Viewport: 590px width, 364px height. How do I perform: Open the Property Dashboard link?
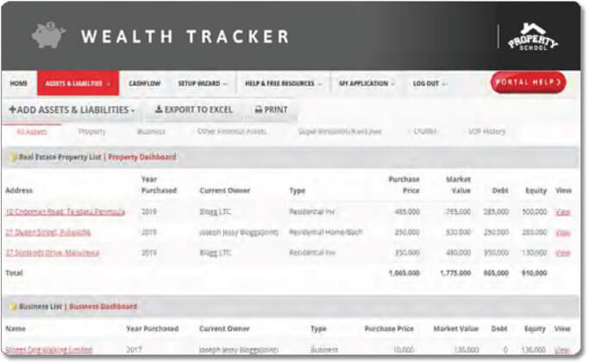coord(141,157)
